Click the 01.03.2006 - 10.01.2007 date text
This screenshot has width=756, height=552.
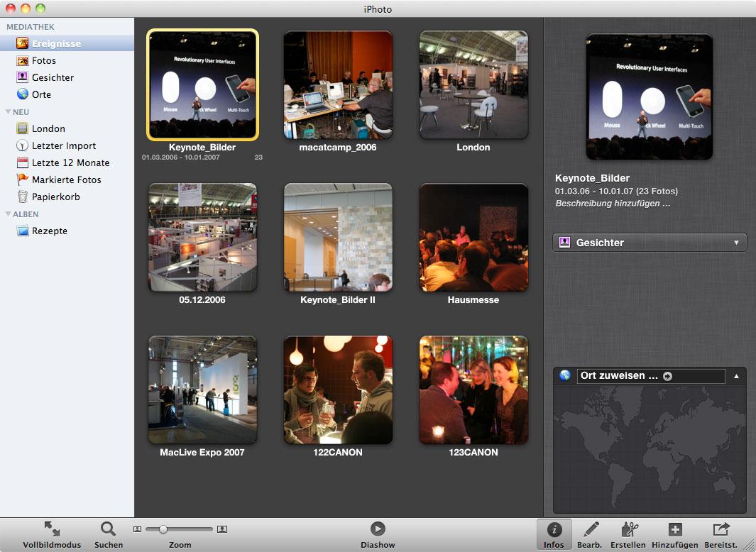[x=181, y=158]
